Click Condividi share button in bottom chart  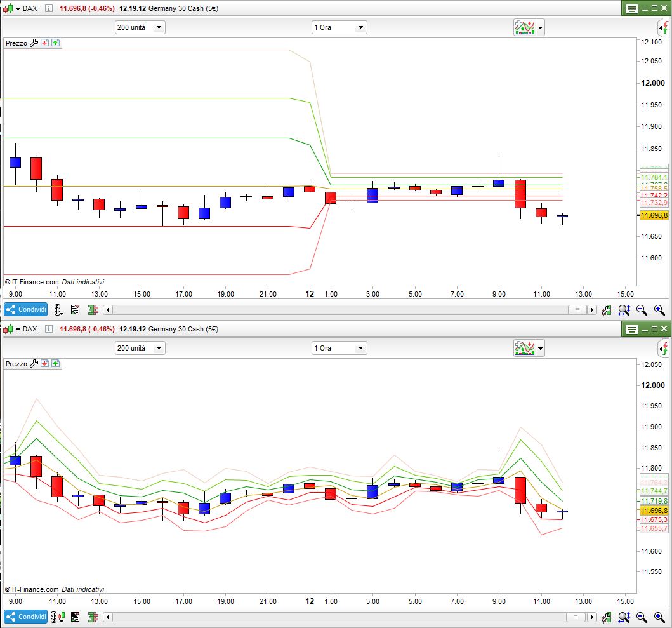pos(26,617)
